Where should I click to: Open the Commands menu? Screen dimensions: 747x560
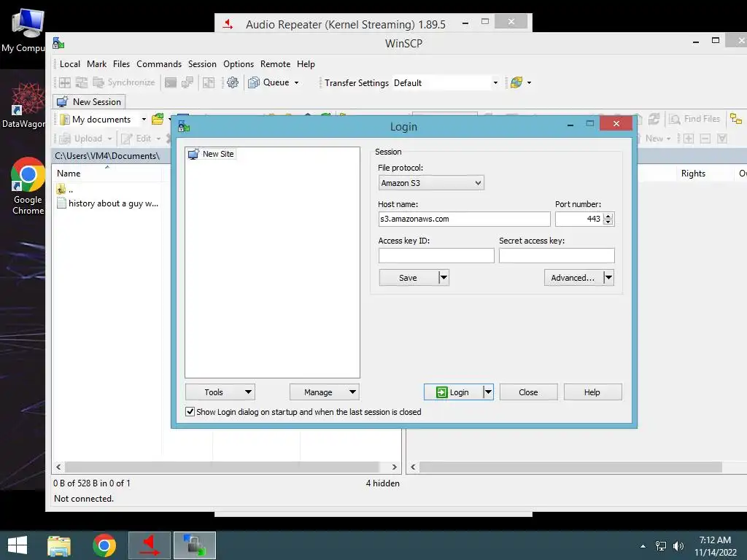(x=159, y=64)
